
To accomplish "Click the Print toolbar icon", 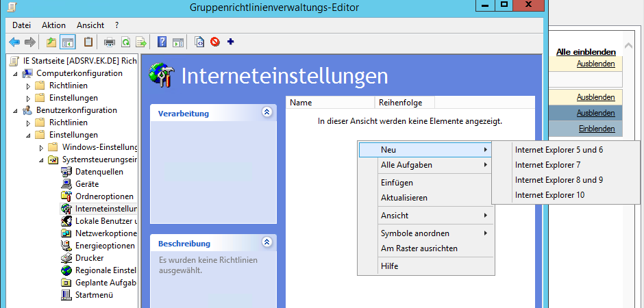I will pos(109,42).
